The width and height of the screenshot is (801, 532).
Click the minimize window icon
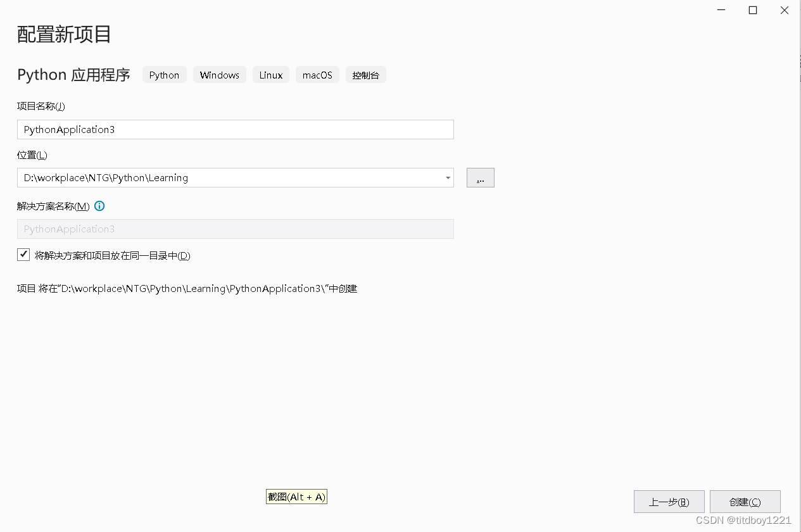click(x=721, y=10)
